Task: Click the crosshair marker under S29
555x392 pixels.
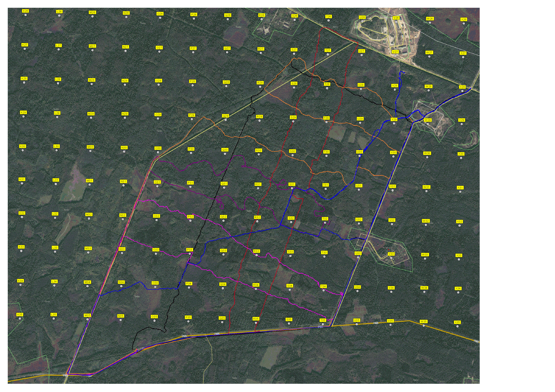Action: pos(293,121)
